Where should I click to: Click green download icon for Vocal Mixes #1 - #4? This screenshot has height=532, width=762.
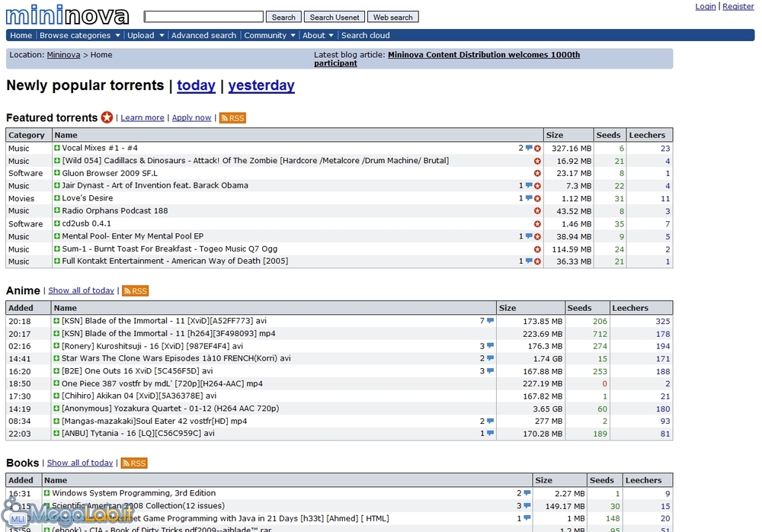[57, 148]
